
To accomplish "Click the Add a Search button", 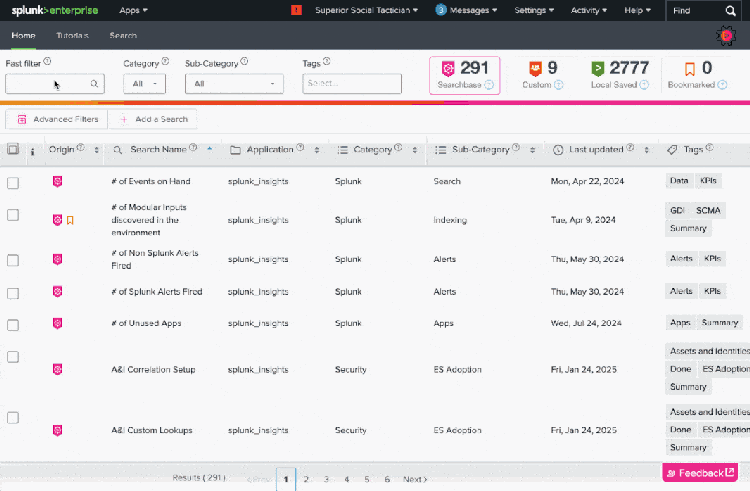I will point(154,119).
